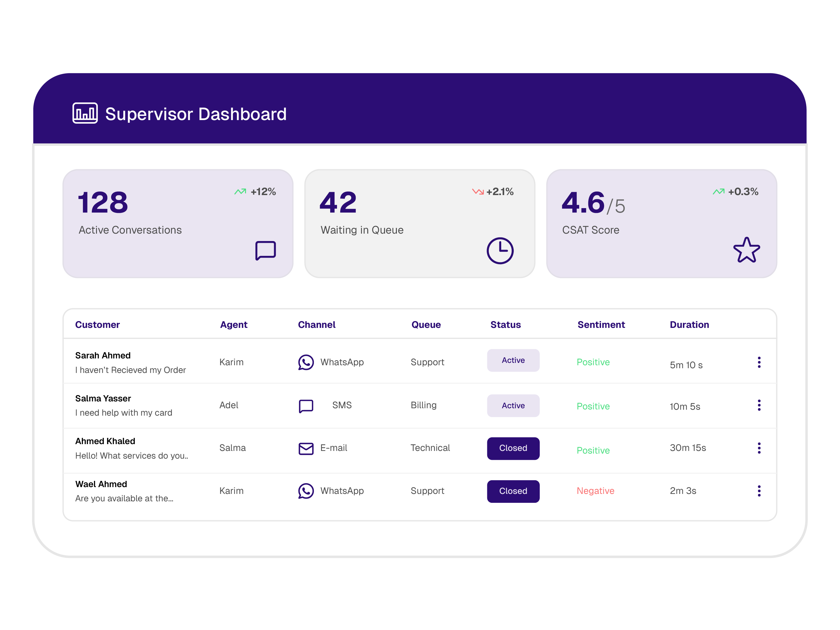Screen dimensions: 840x630
Task: Click agent Salma in Ahmed Khaled's row
Action: click(x=232, y=448)
